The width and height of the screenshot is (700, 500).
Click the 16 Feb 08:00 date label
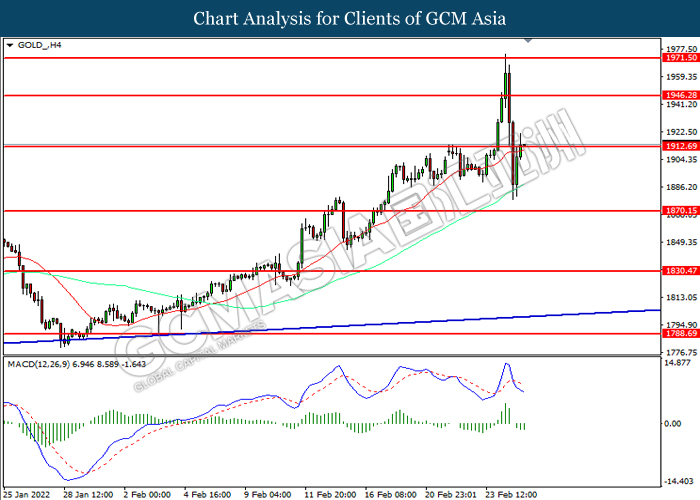[x=390, y=495]
